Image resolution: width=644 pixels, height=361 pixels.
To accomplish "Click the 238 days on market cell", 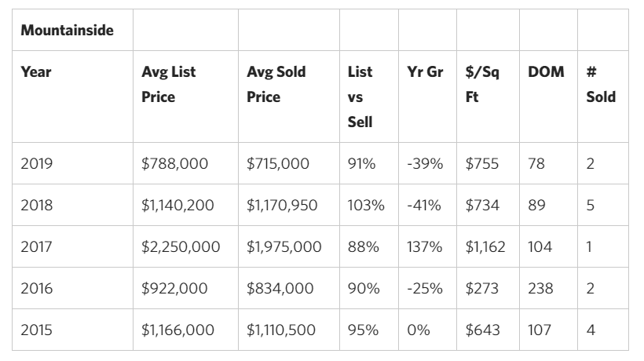I will tap(549, 288).
